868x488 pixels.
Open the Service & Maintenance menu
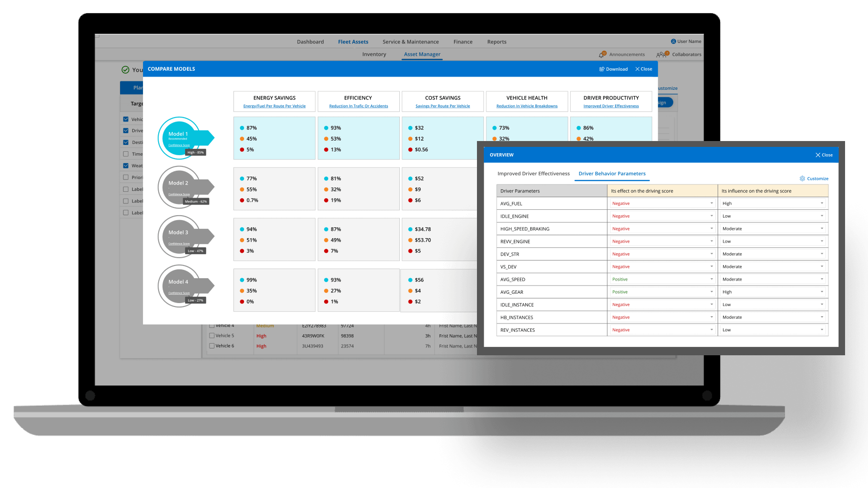click(410, 42)
